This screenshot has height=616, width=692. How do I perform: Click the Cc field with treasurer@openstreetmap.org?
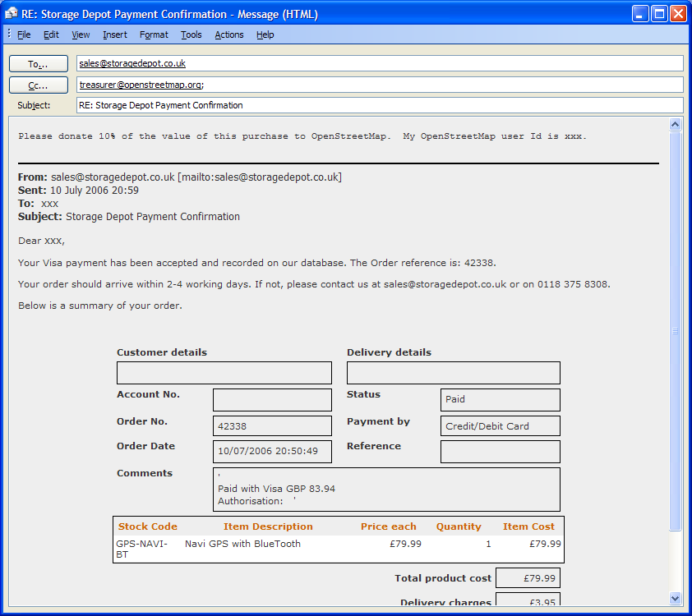click(x=380, y=85)
